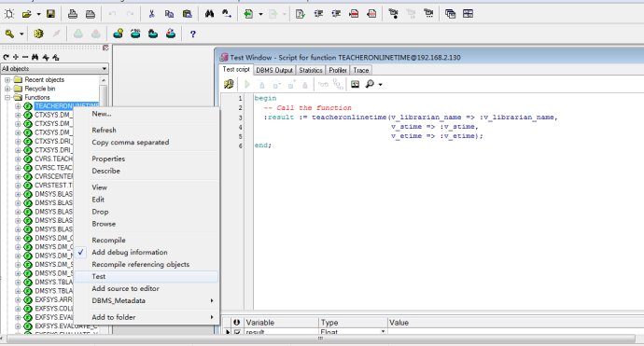The width and height of the screenshot is (644, 346).
Task: Click the magnifier search icon in Test Window
Action: (x=370, y=85)
